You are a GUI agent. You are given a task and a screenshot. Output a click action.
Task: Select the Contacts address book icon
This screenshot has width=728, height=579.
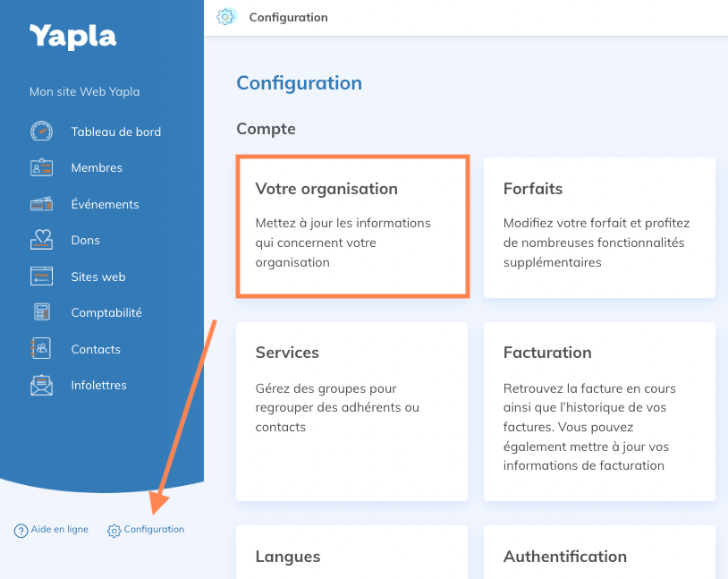coord(41,348)
